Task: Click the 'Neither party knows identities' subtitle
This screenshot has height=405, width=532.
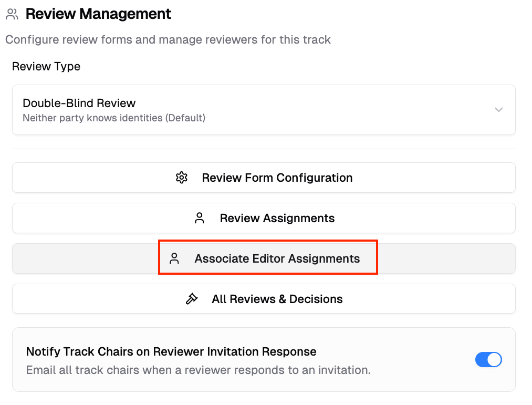Action: 114,118
